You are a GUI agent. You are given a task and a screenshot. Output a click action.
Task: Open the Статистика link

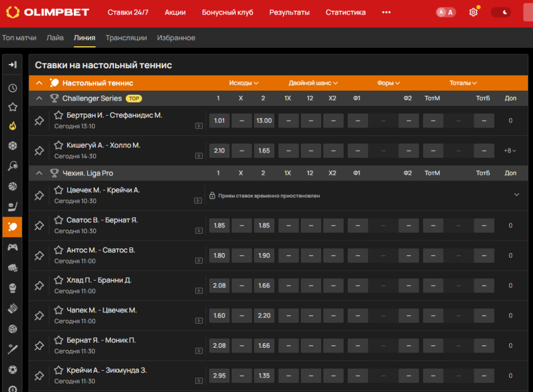click(x=346, y=12)
